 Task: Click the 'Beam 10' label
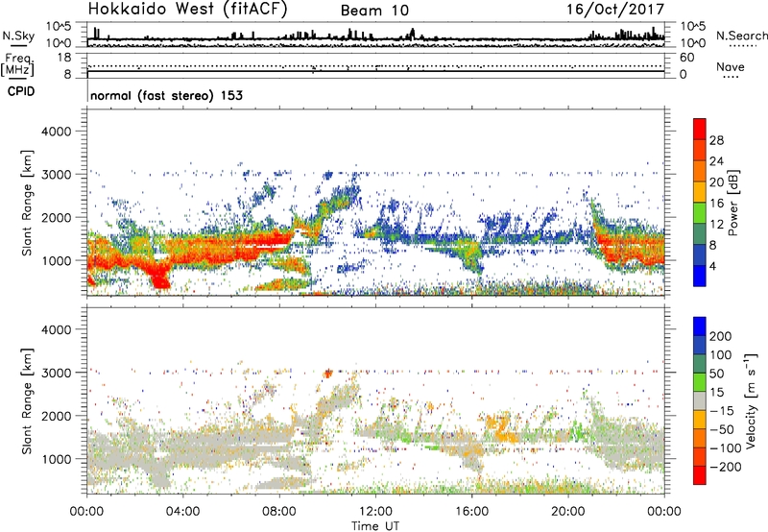point(374,11)
